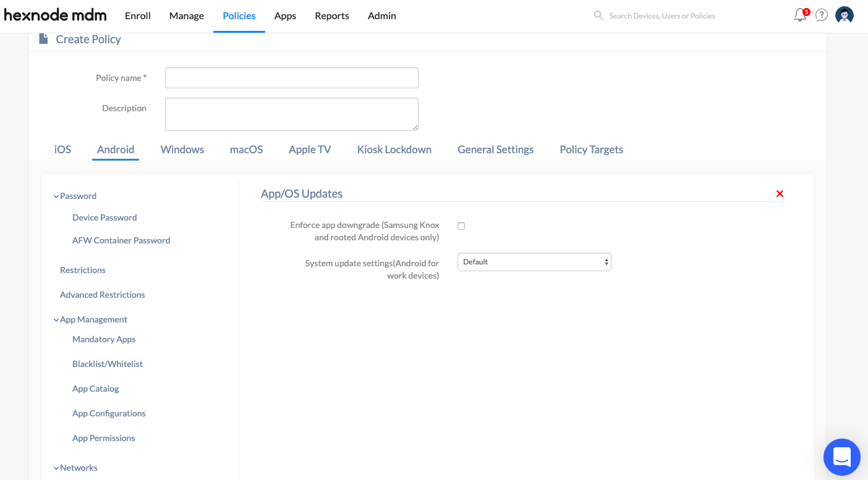Focus the Policy name field
The width and height of the screenshot is (868, 480).
click(292, 78)
